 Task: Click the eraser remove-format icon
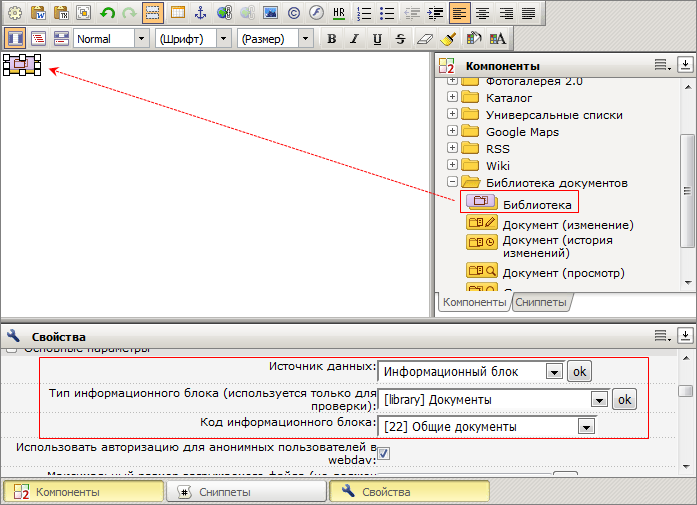coord(424,39)
